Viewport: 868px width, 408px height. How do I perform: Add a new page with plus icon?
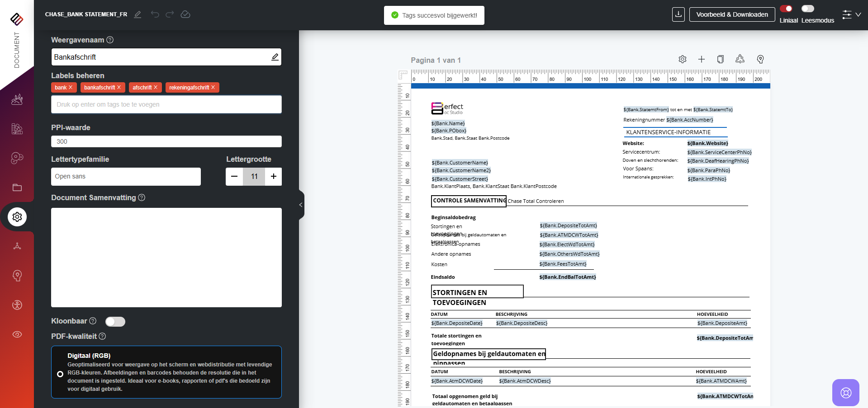coord(702,59)
